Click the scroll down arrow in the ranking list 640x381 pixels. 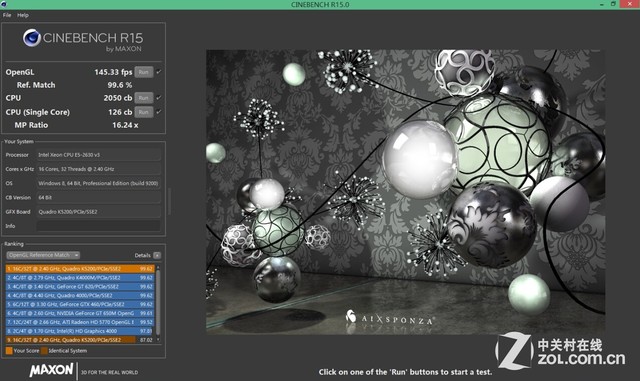pos(158,339)
